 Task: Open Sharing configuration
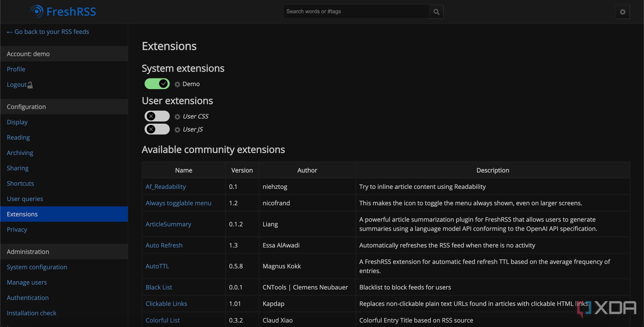(17, 168)
